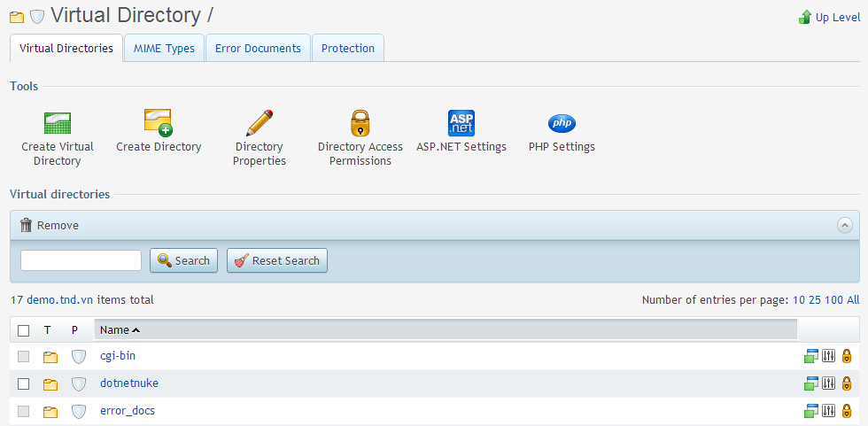868x426 pixels.
Task: Click the PHP Settings label text
Action: 562,147
